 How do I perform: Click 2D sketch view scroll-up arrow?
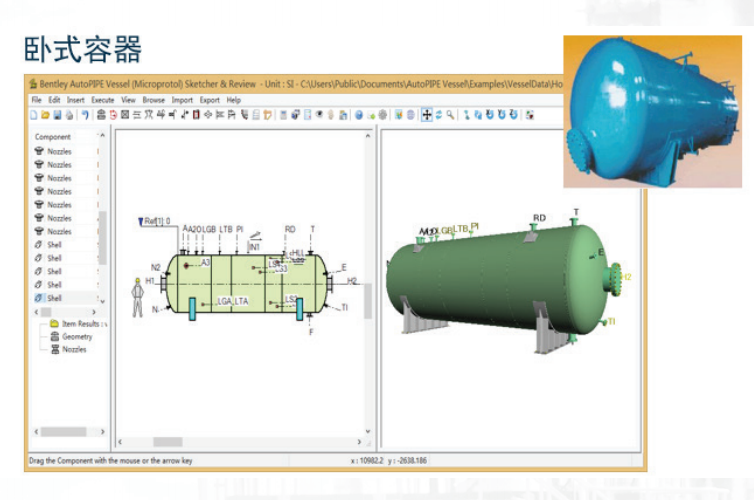[x=368, y=136]
